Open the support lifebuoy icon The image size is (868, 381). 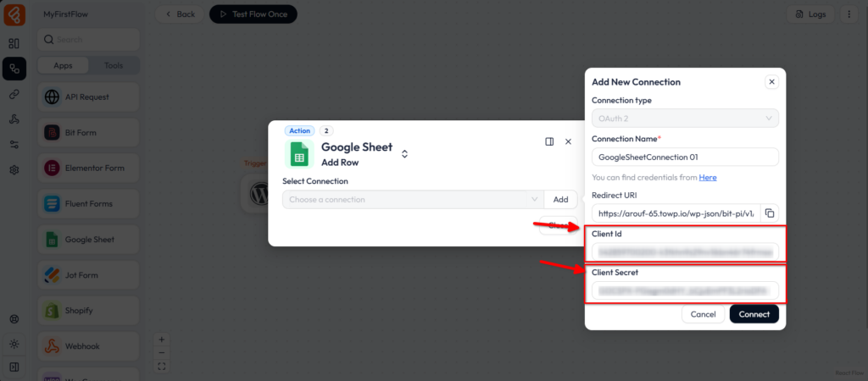click(14, 319)
